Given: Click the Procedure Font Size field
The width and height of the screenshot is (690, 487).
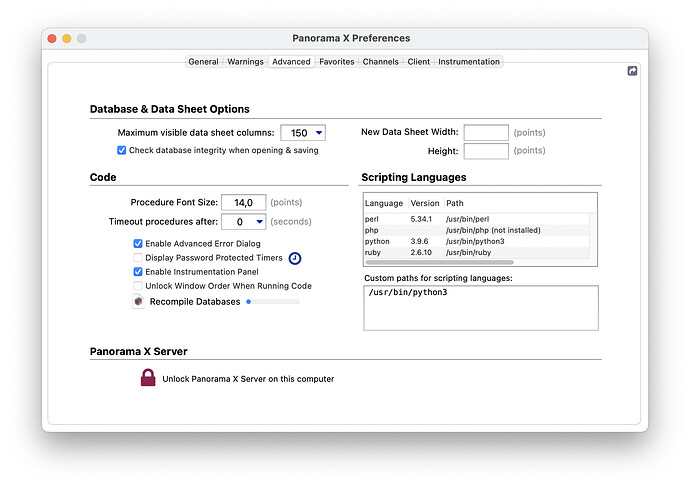Looking at the screenshot, I should click(243, 202).
